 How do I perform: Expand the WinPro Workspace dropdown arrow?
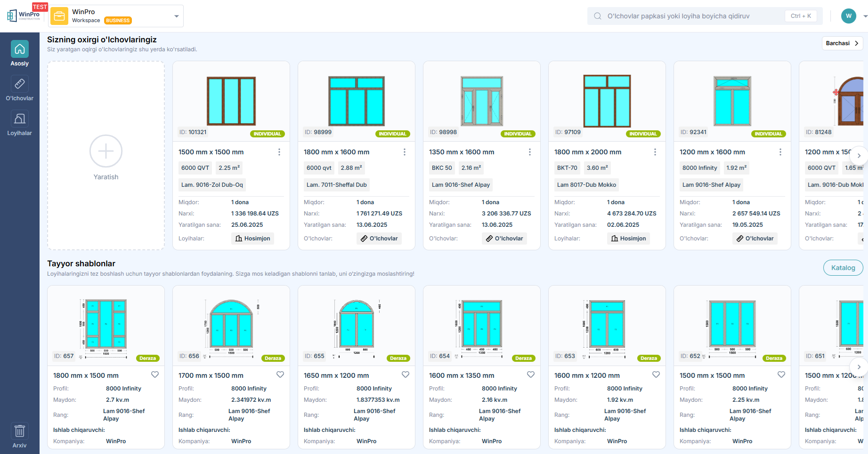(x=176, y=16)
